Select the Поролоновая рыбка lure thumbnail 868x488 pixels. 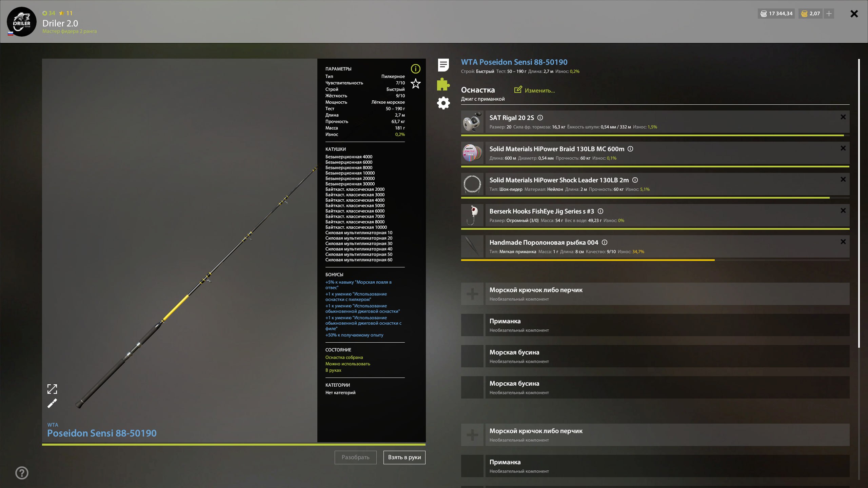pyautogui.click(x=472, y=246)
